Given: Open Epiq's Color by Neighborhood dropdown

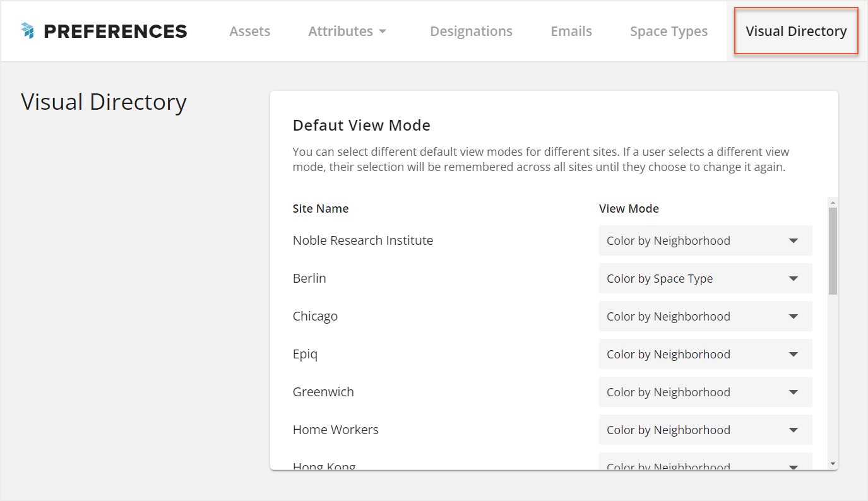Looking at the screenshot, I should point(705,354).
